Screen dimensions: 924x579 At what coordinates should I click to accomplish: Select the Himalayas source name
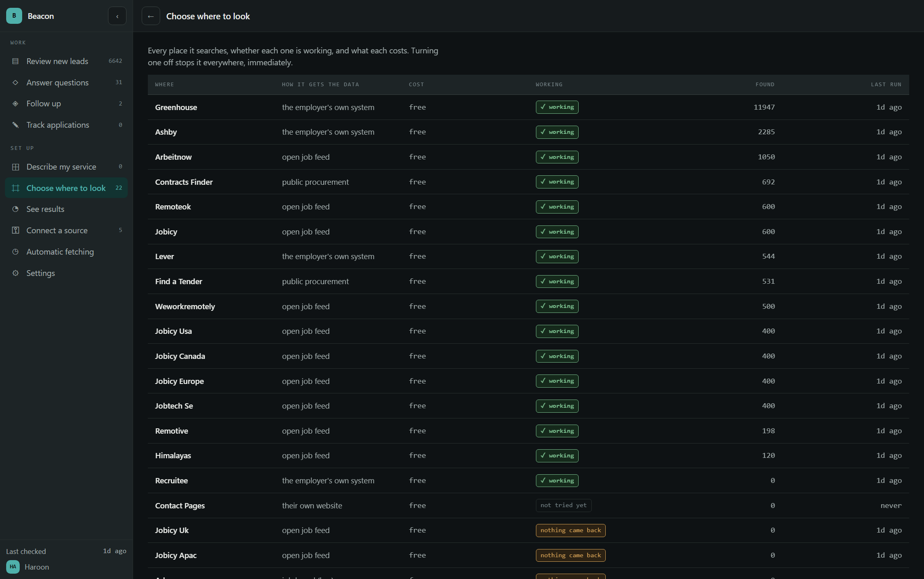point(173,455)
